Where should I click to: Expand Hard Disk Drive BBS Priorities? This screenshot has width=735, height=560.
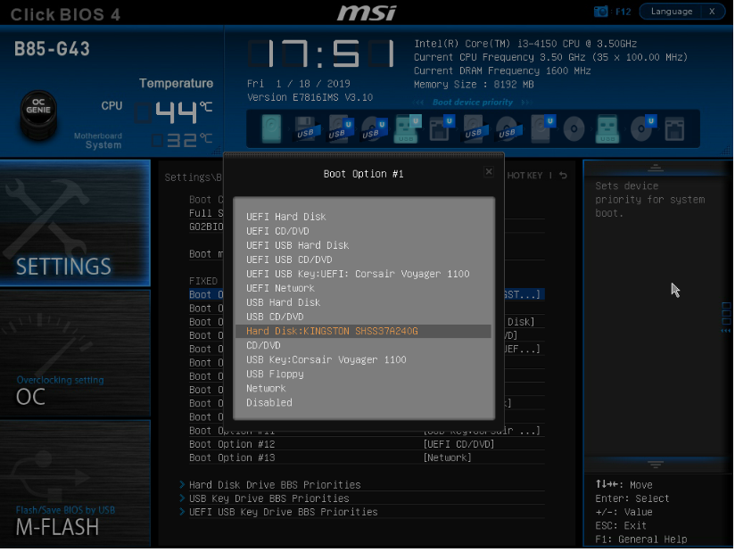(x=274, y=485)
